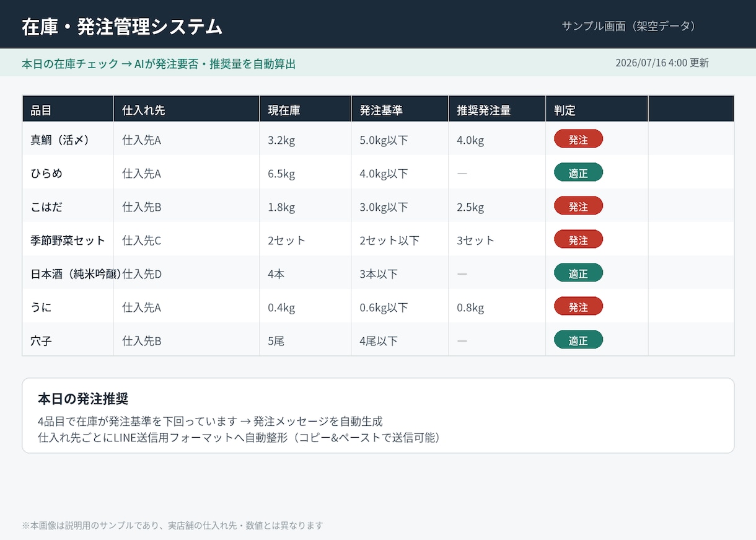Click the ※本画像は説明用のサンプル footnote
The width and height of the screenshot is (756, 540).
[x=172, y=525]
